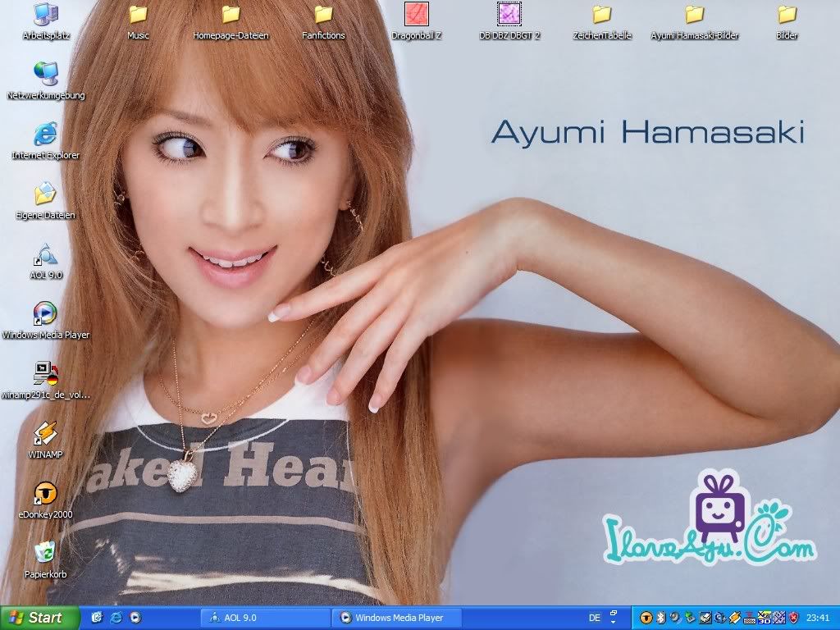Click the eDonkey tray icon

coord(646,618)
